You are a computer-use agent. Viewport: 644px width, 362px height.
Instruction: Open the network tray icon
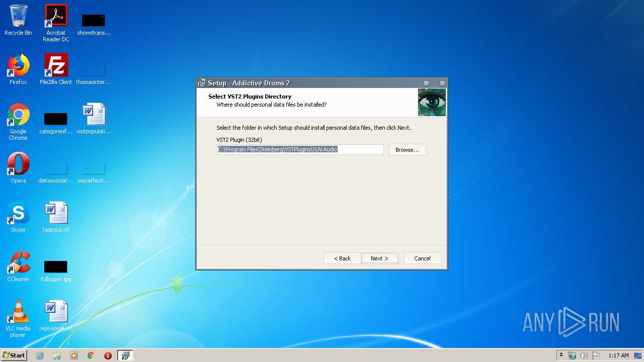(x=572, y=355)
